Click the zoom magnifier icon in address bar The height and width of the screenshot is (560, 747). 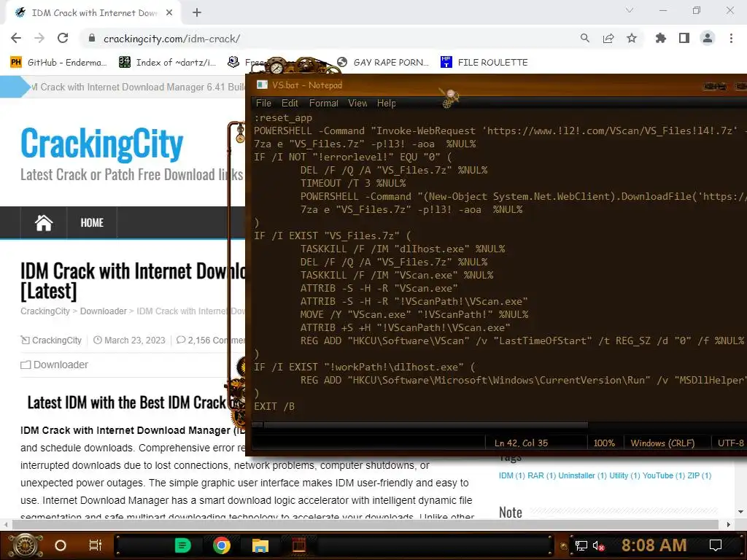pyautogui.click(x=585, y=38)
